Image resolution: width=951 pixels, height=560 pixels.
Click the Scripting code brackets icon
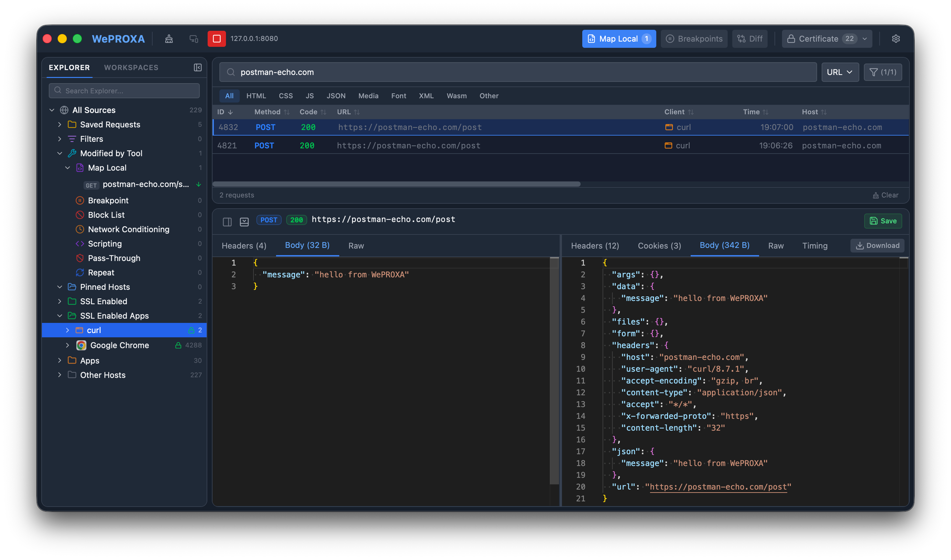(80, 244)
